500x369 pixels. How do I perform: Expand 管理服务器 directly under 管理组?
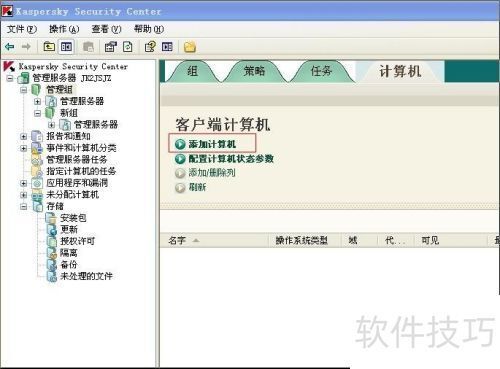pyautogui.click(x=37, y=101)
